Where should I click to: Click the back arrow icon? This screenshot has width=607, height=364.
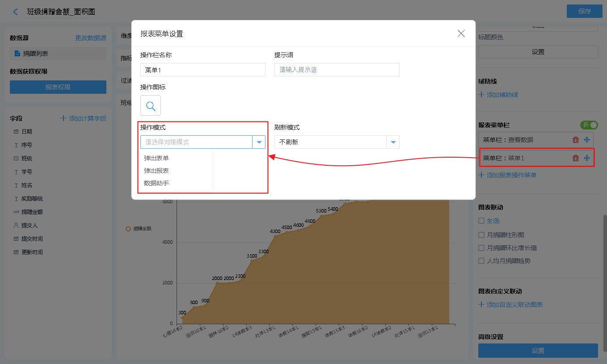click(x=16, y=12)
